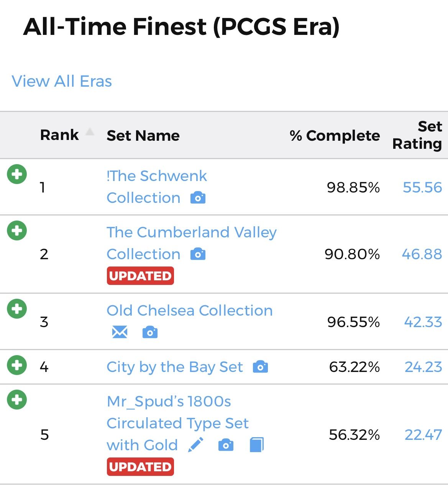Expand rank 5 row with green plus
This screenshot has width=448, height=492.
click(x=17, y=400)
